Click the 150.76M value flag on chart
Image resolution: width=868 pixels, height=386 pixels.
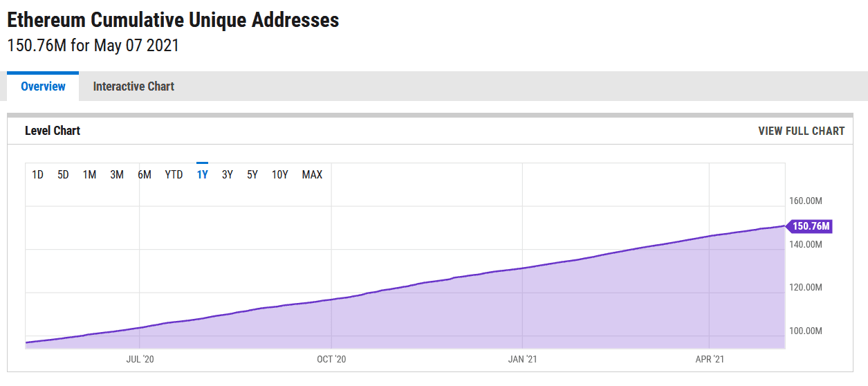pos(809,226)
